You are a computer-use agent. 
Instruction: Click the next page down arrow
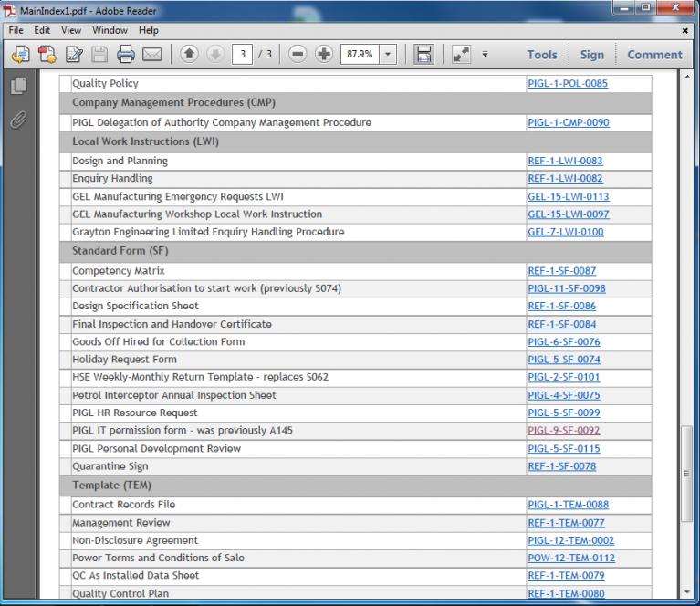(215, 54)
